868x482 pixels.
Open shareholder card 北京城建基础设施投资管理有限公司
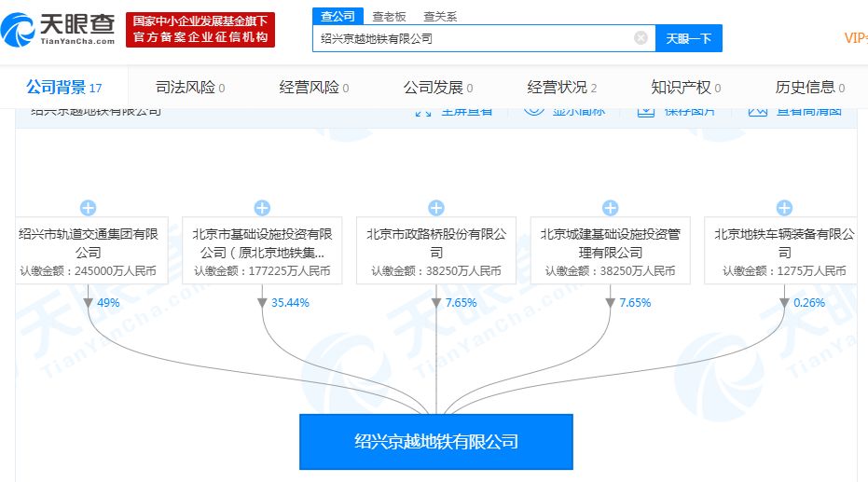point(610,251)
